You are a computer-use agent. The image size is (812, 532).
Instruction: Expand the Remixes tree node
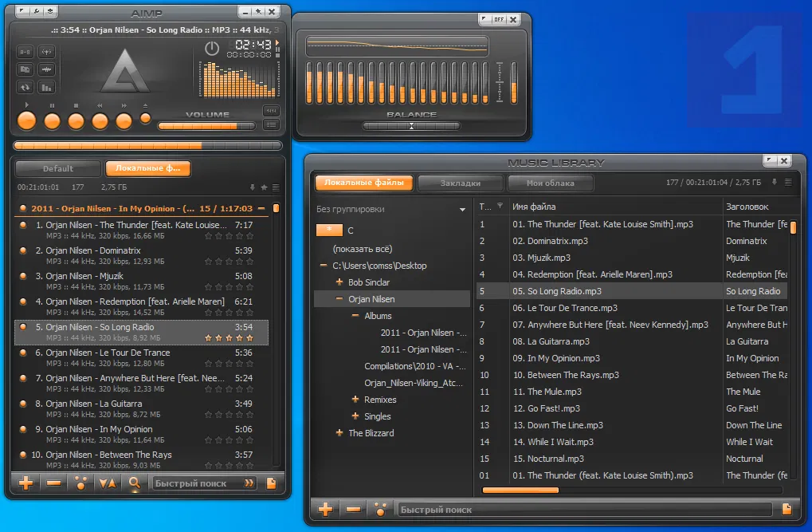[x=355, y=400]
